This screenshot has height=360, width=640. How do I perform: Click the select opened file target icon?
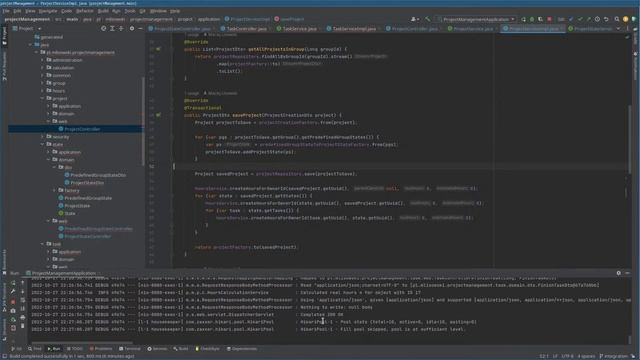103,29
